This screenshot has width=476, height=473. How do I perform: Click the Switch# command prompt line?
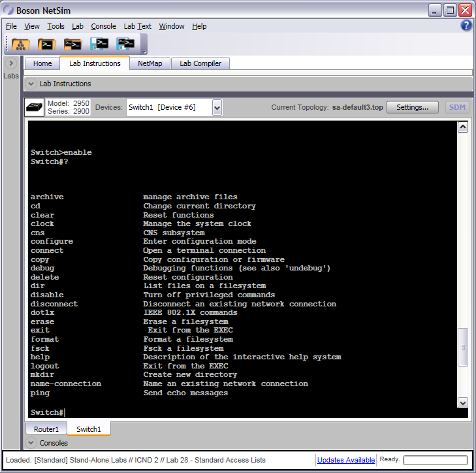(48, 412)
